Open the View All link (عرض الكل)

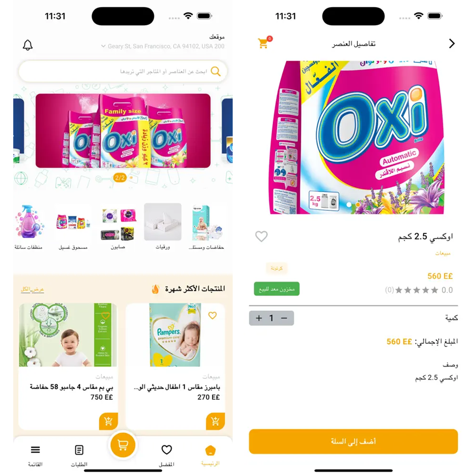click(33, 289)
